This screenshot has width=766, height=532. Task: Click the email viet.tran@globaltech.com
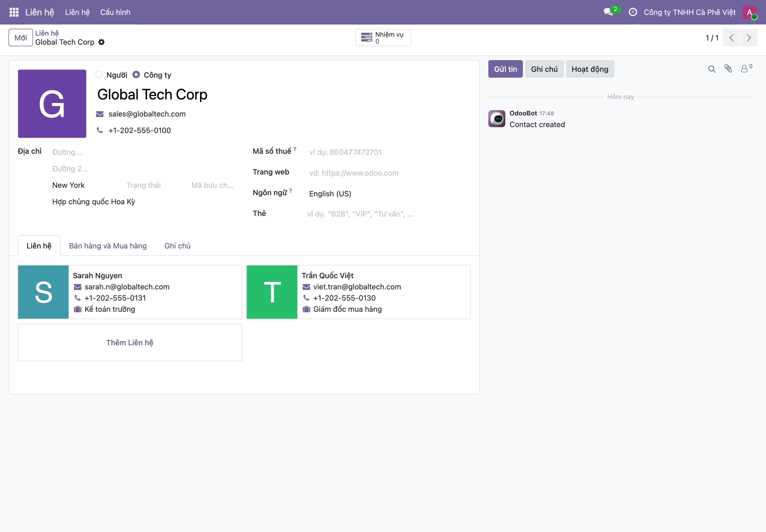[x=357, y=287]
